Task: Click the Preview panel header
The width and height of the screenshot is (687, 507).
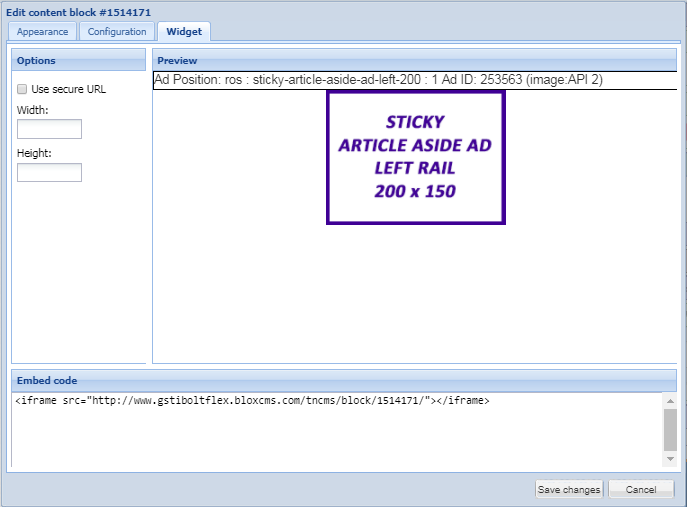Action: pos(414,60)
